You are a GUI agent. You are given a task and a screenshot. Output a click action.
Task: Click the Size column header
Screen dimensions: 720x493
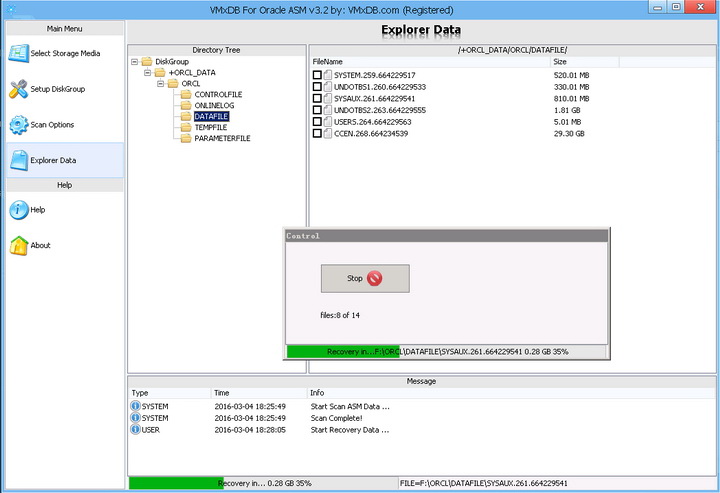(x=585, y=62)
